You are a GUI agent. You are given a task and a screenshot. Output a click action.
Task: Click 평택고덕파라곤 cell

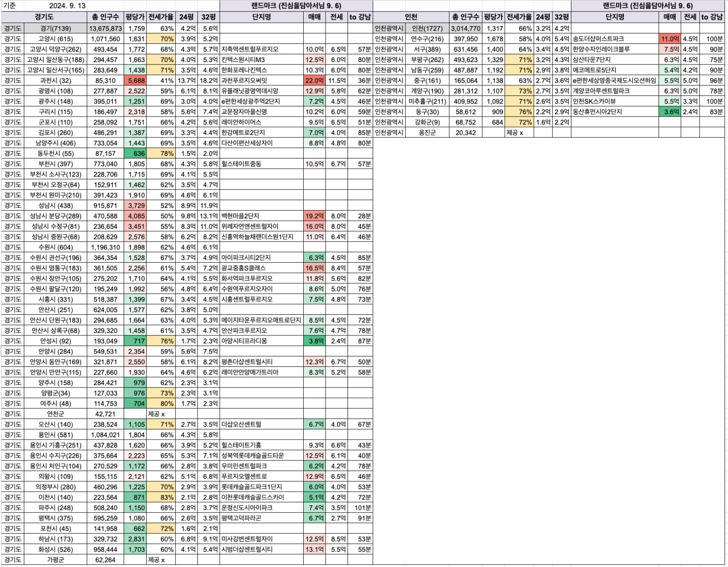click(261, 518)
